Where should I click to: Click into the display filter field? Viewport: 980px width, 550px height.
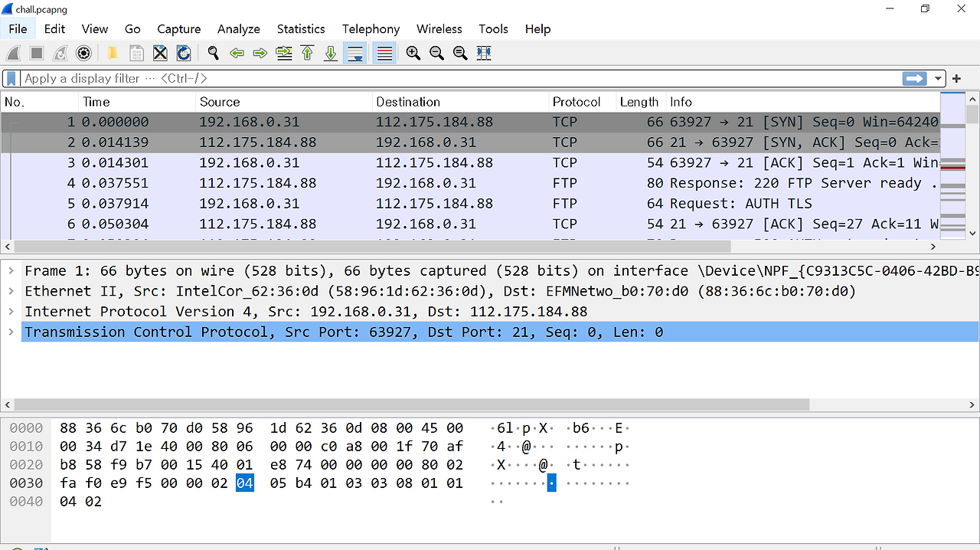[x=459, y=78]
